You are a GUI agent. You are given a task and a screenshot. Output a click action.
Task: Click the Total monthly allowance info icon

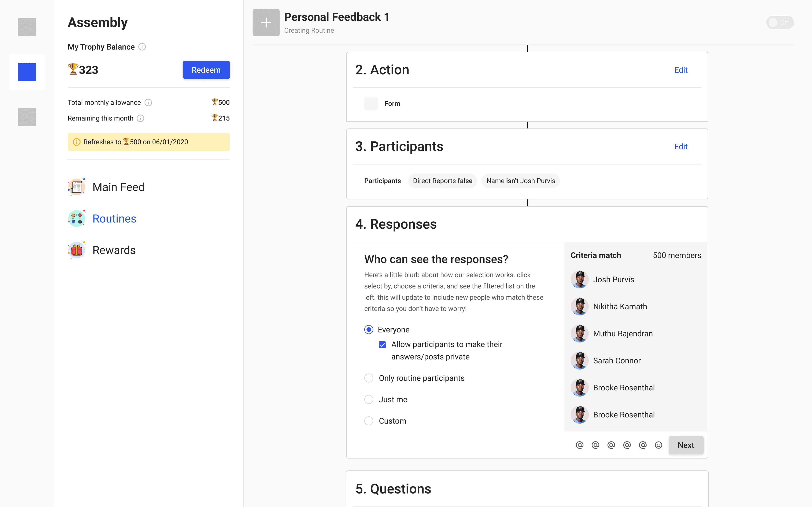click(x=148, y=103)
